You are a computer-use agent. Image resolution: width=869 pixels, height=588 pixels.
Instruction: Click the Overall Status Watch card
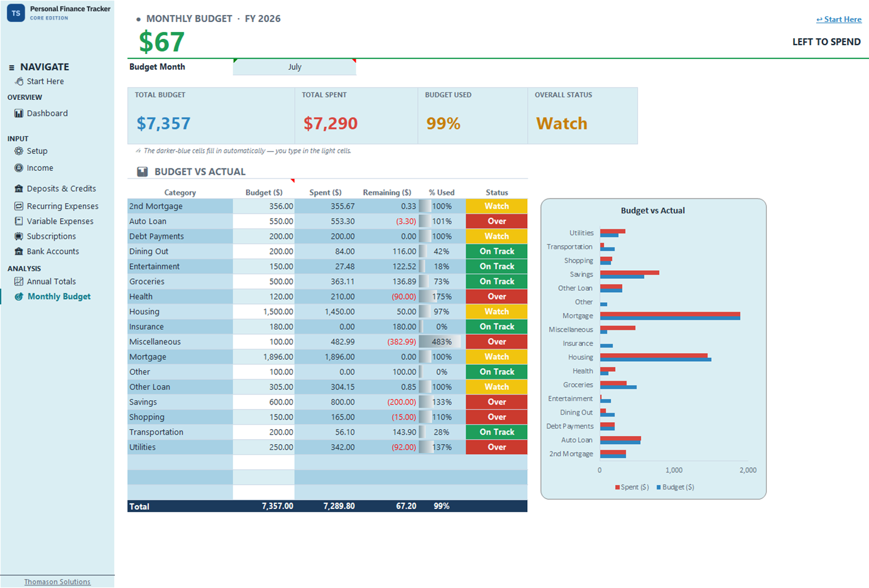click(582, 116)
